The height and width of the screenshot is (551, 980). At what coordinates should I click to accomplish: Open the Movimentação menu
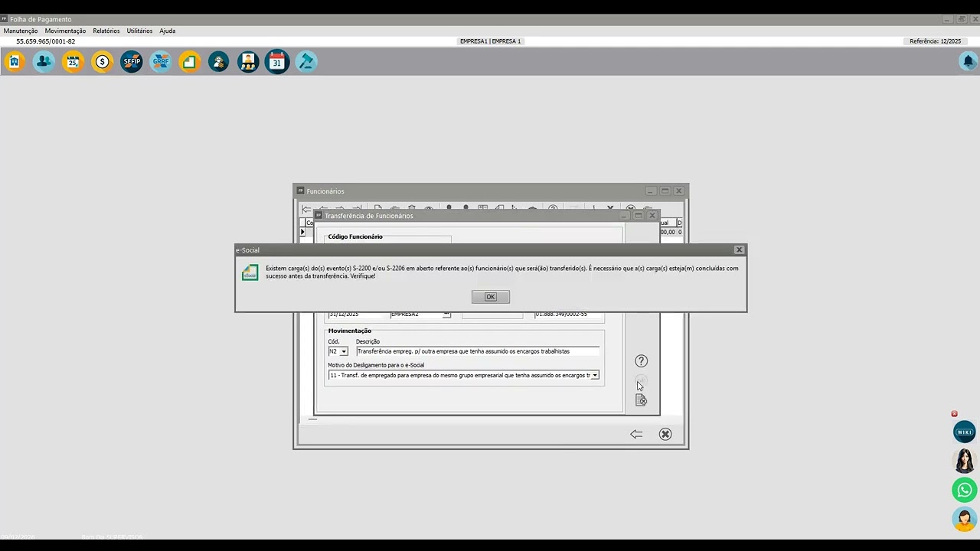[65, 31]
